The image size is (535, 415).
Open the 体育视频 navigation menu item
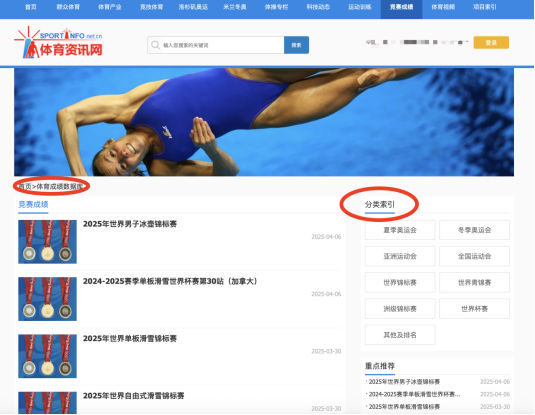[443, 7]
